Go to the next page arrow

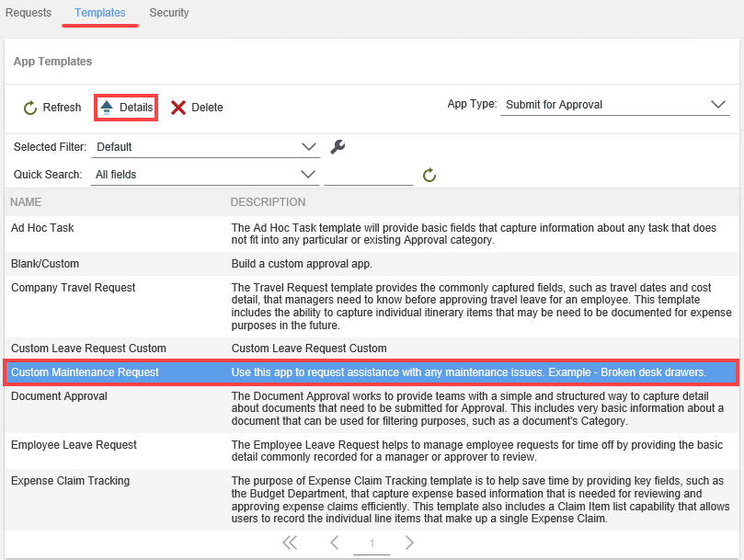coord(409,543)
